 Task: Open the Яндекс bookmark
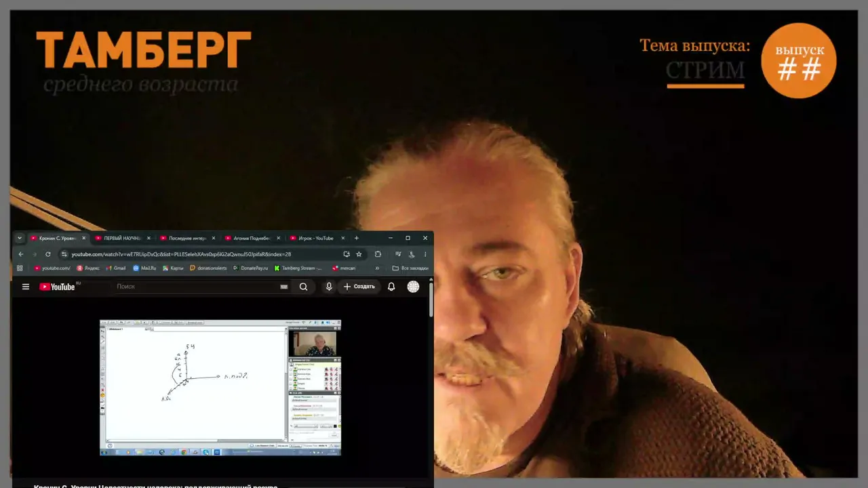[87, 268]
